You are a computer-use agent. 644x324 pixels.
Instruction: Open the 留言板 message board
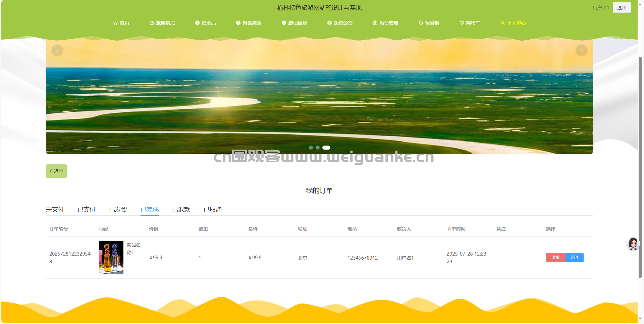[x=429, y=23]
